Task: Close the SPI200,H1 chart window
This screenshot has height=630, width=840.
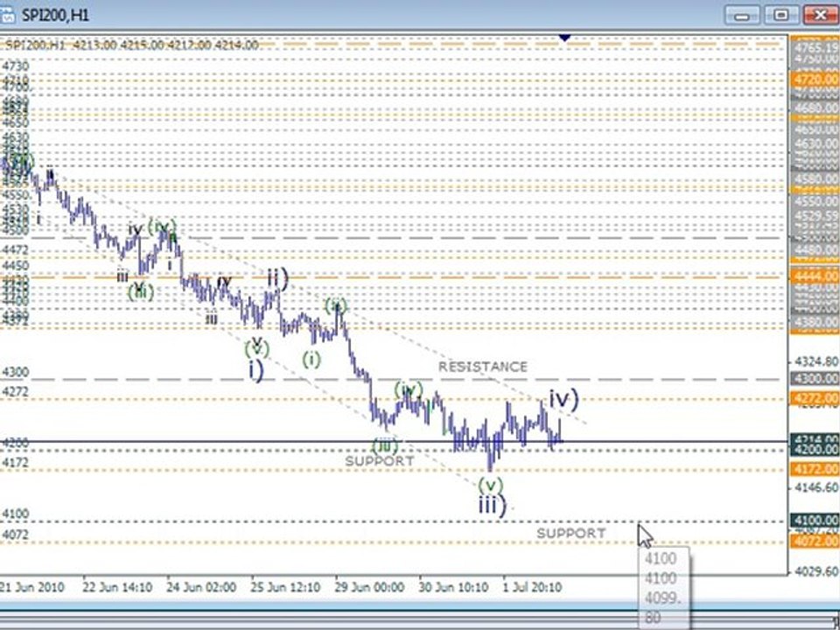Action: pyautogui.click(x=820, y=15)
